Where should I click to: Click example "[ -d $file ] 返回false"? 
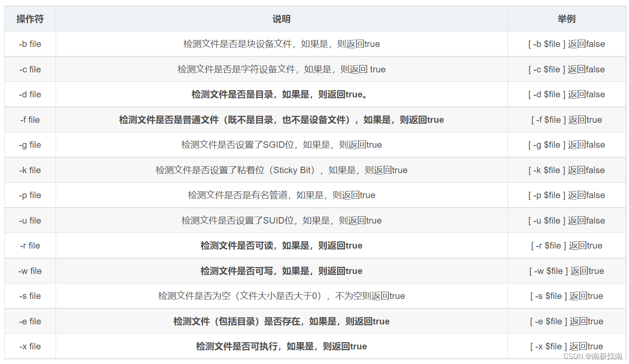[x=566, y=94]
